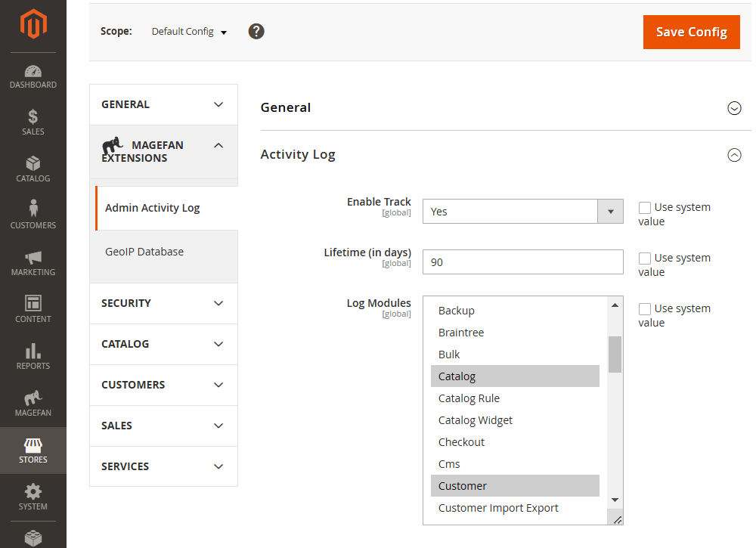Viewport: 756px width, 548px height.
Task: Expand the GENERAL config tab
Action: coord(163,104)
